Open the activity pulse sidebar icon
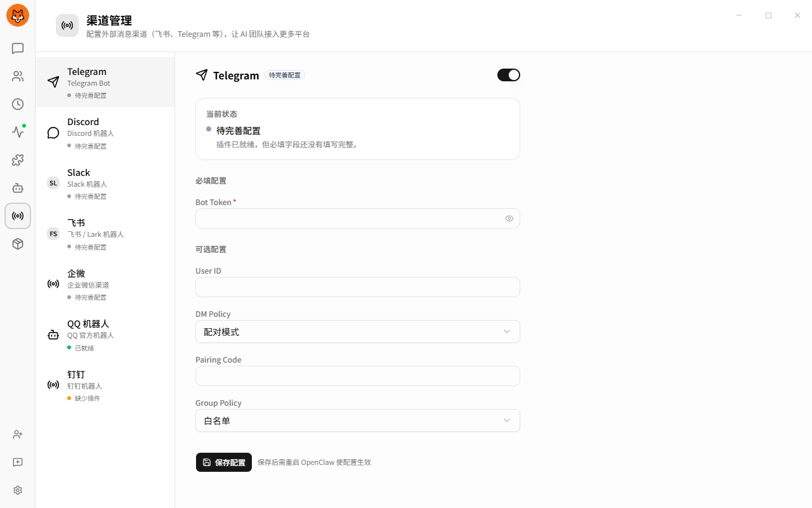This screenshot has width=812, height=508. tap(18, 132)
